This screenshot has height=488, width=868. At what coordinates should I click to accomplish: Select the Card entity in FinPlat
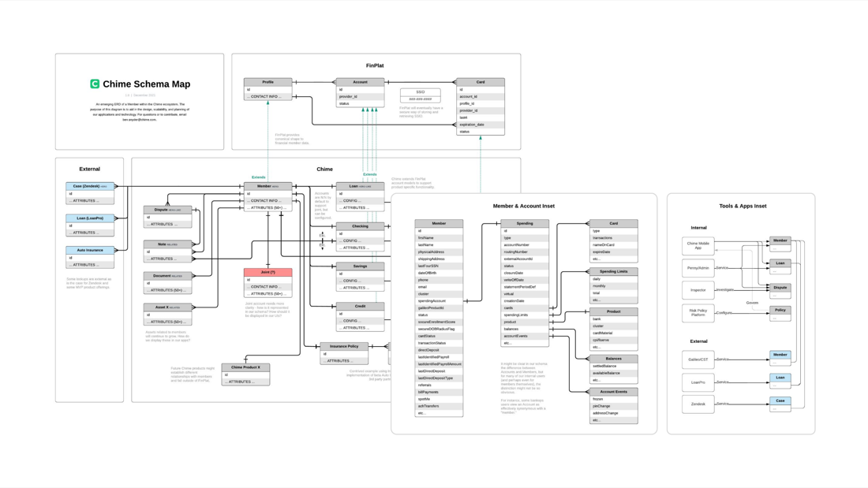coord(481,82)
